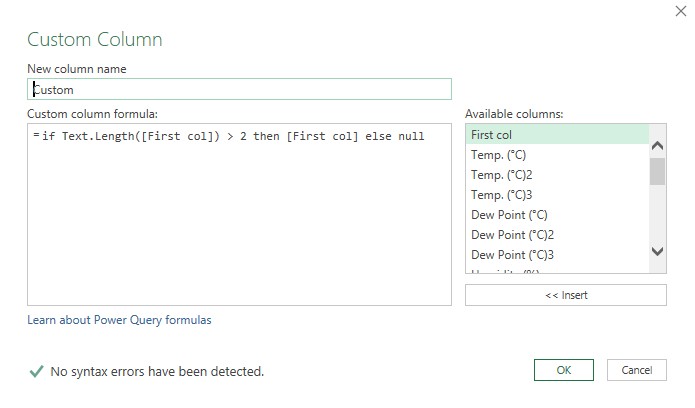Image resolution: width=695 pixels, height=408 pixels.
Task: Click the 'No syntax errors' status message
Action: pyautogui.click(x=157, y=372)
